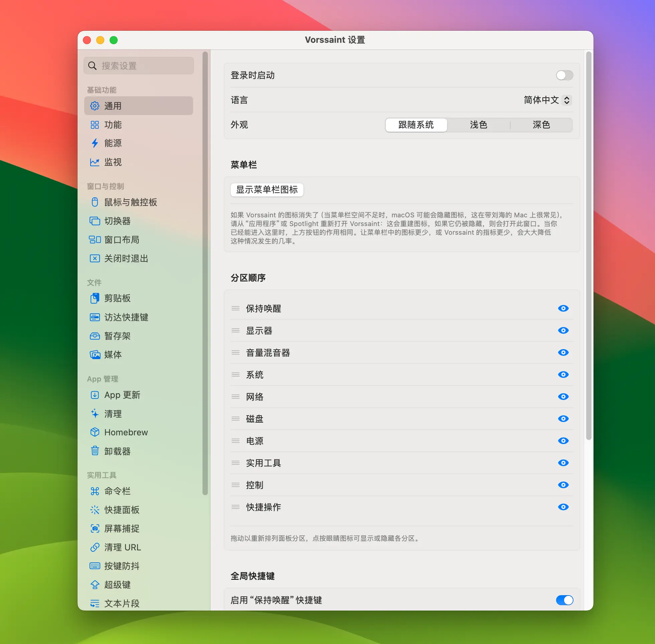Image resolution: width=655 pixels, height=644 pixels.
Task: Open 文本片段 in the sidebar
Action: click(x=139, y=603)
